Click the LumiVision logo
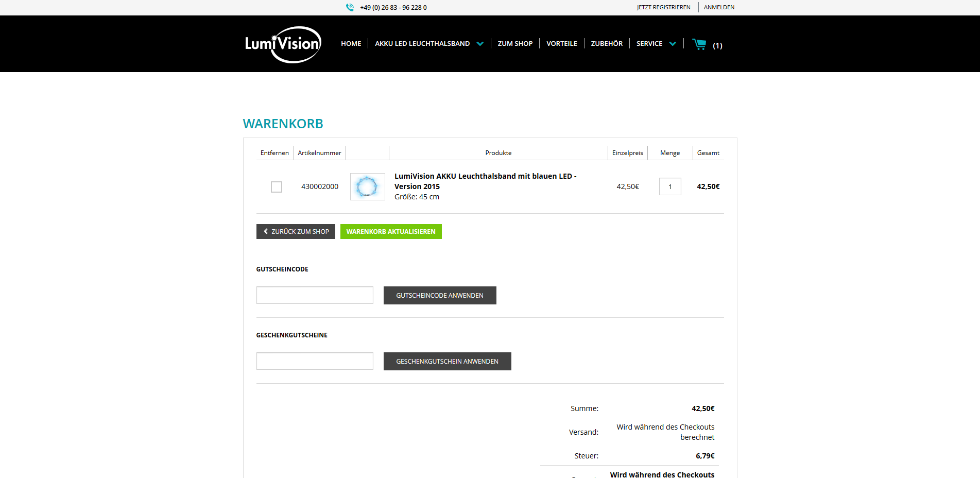Screen dimensions: 980x478 coord(283,44)
